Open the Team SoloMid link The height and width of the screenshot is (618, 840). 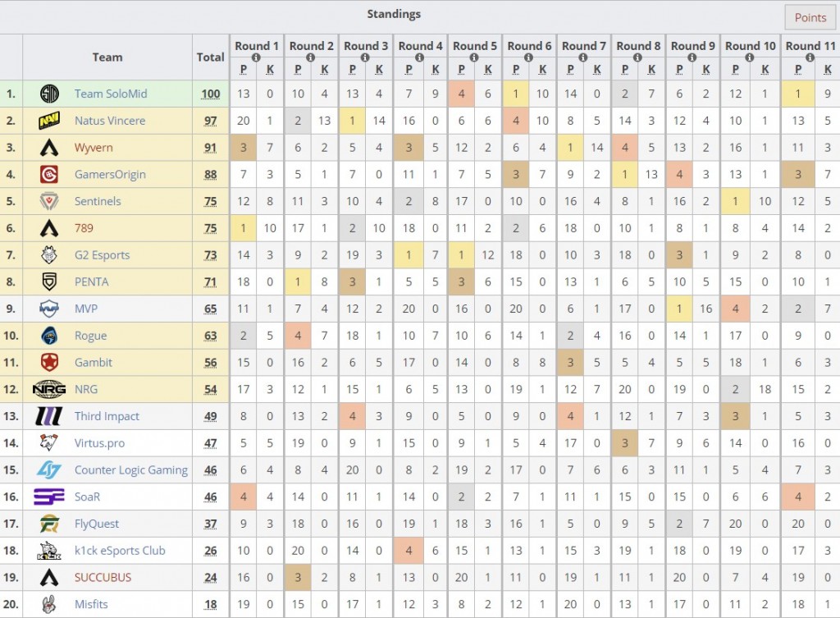111,94
